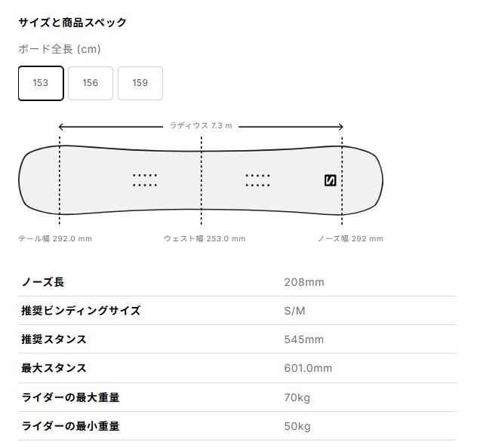Select the 153 cm board length
Image resolution: width=480 pixels, height=448 pixels.
point(41,83)
